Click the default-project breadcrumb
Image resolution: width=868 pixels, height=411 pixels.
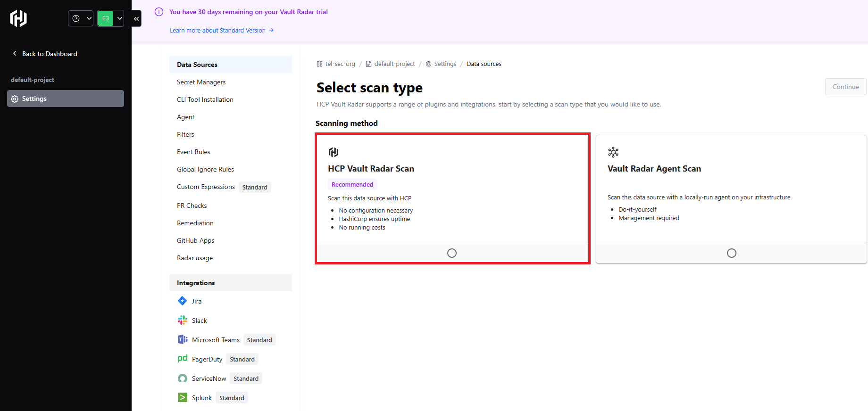(x=394, y=64)
